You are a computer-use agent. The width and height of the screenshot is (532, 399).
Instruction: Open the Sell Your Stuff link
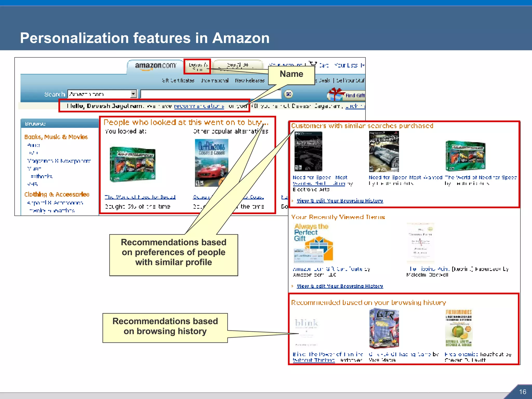(x=350, y=80)
